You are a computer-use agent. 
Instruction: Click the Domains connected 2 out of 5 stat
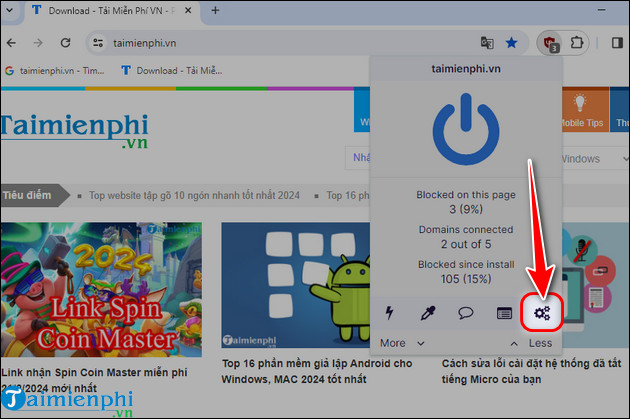[x=466, y=237]
